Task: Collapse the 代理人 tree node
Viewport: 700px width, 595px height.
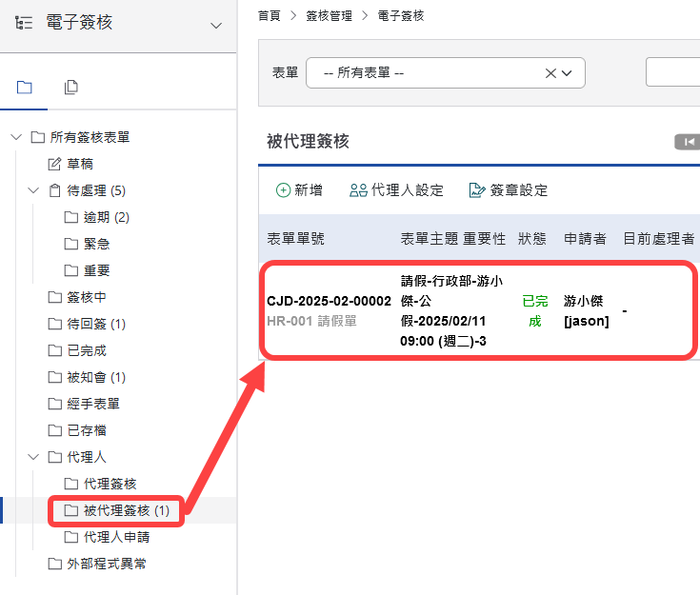Action: pos(33,457)
